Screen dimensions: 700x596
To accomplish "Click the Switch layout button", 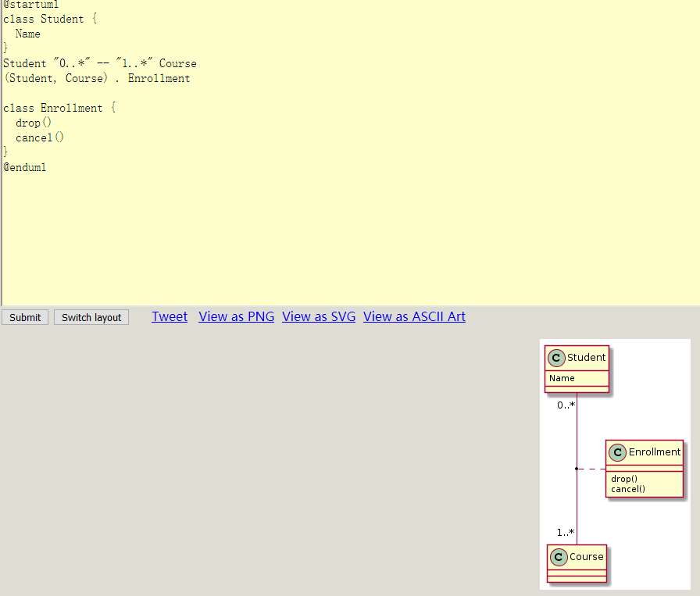I will pyautogui.click(x=91, y=317).
